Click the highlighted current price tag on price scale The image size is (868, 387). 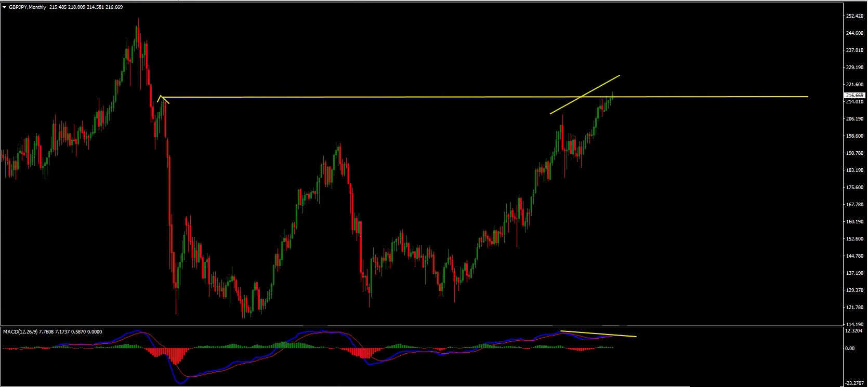(x=855, y=96)
